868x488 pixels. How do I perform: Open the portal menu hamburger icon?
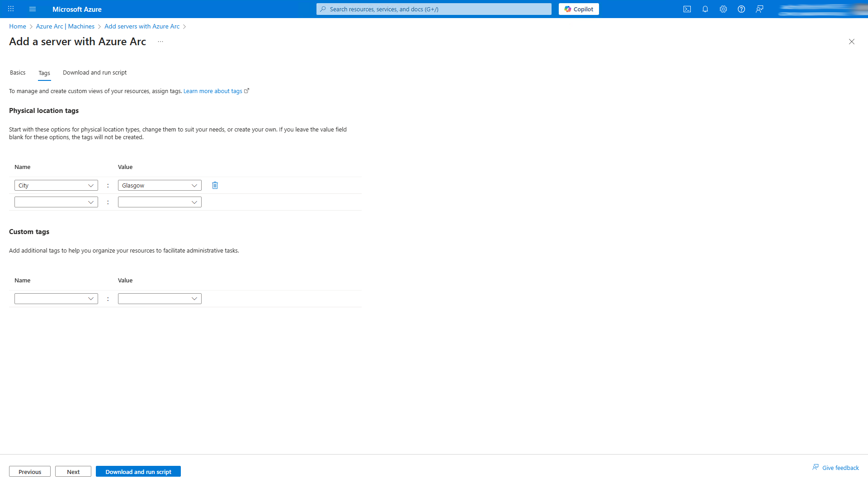click(32, 9)
